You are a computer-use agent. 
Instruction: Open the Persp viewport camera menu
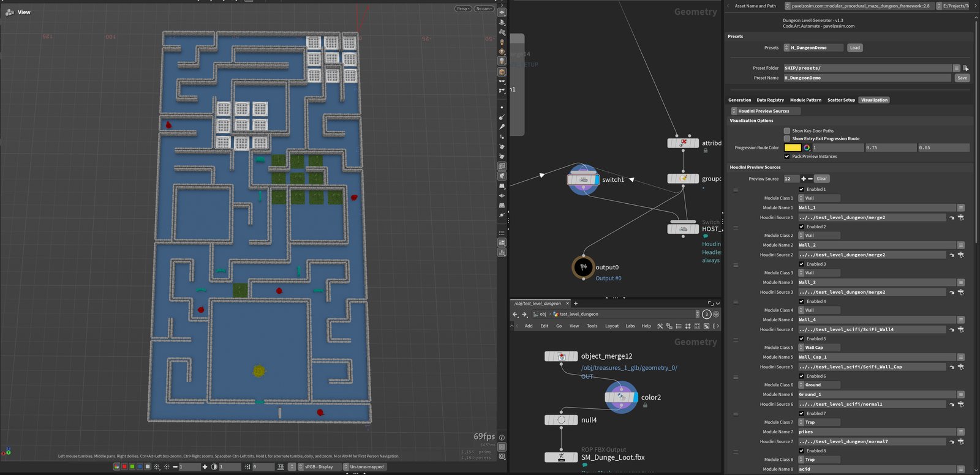point(463,9)
